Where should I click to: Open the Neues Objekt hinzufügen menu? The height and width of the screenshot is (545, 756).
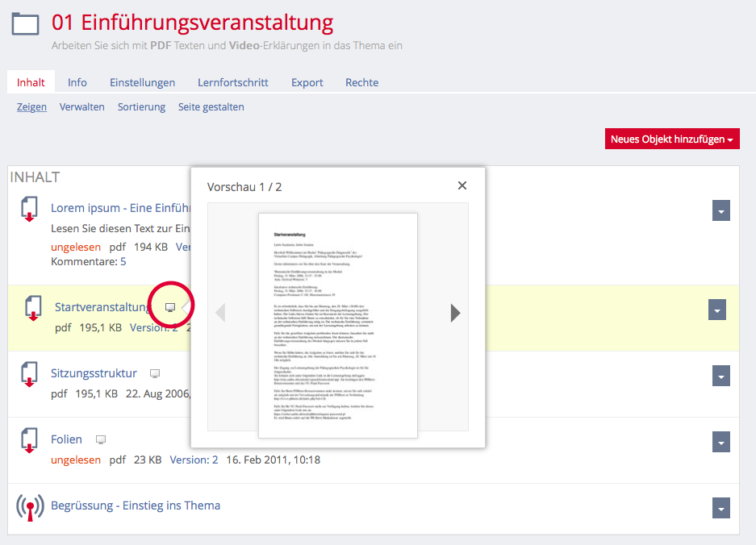671,139
